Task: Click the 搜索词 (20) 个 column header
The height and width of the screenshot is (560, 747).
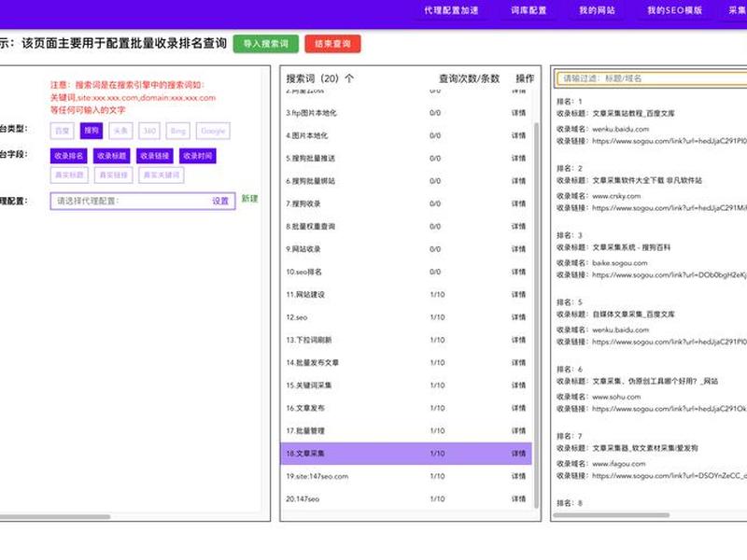Action: [319, 78]
